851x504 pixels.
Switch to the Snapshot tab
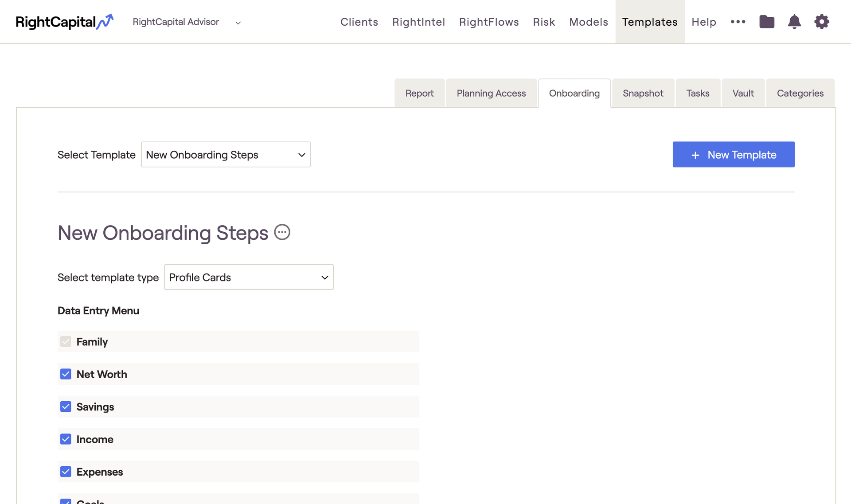[643, 93]
